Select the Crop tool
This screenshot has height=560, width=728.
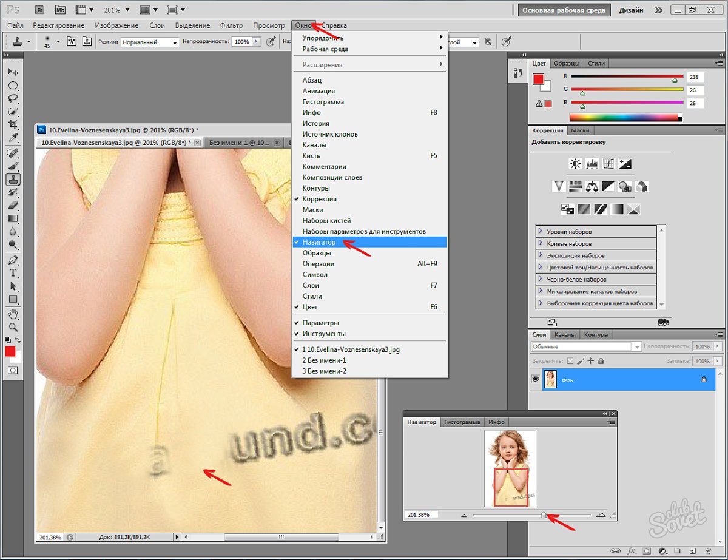(13, 124)
